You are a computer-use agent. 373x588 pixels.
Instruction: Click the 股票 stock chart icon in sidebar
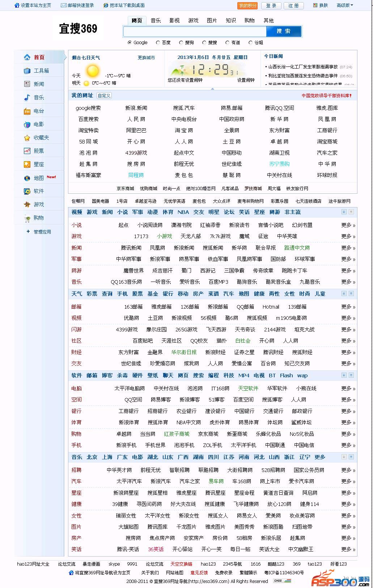click(27, 151)
